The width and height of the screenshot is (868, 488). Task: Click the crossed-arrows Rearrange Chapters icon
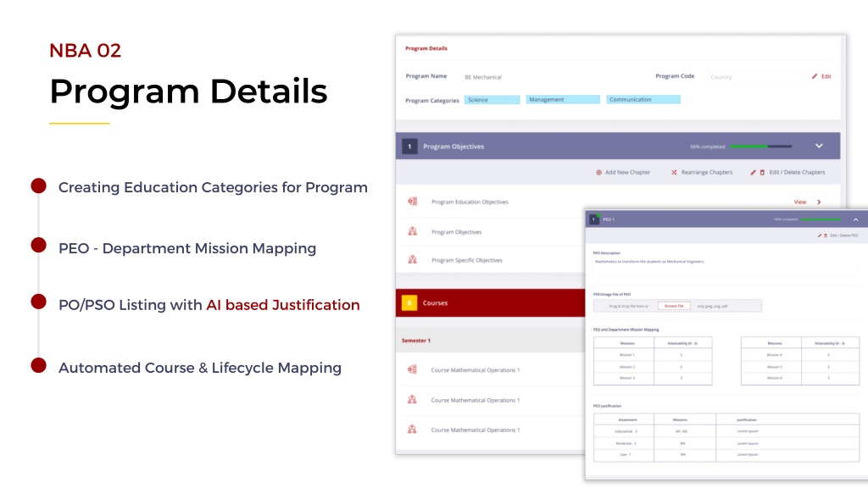(674, 173)
